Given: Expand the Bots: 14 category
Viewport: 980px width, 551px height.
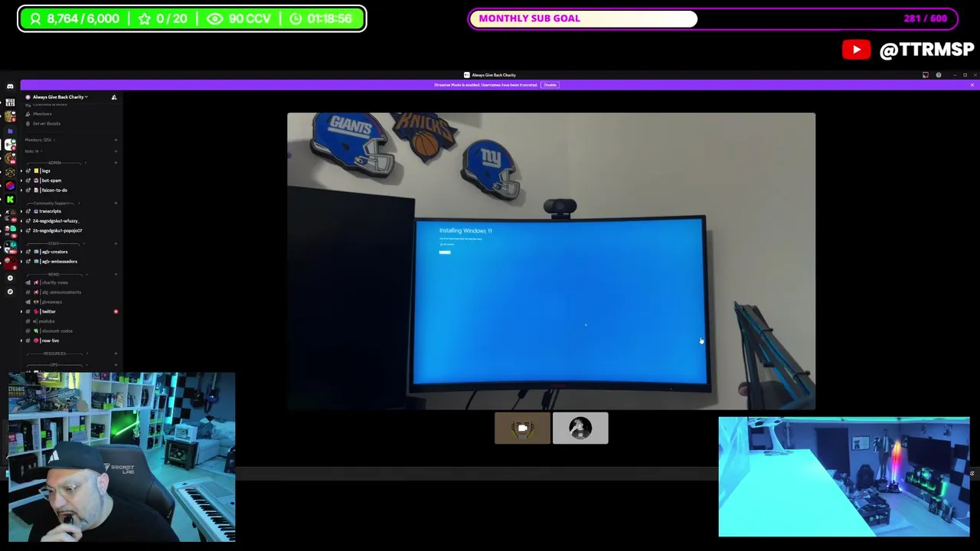Looking at the screenshot, I should pyautogui.click(x=33, y=151).
